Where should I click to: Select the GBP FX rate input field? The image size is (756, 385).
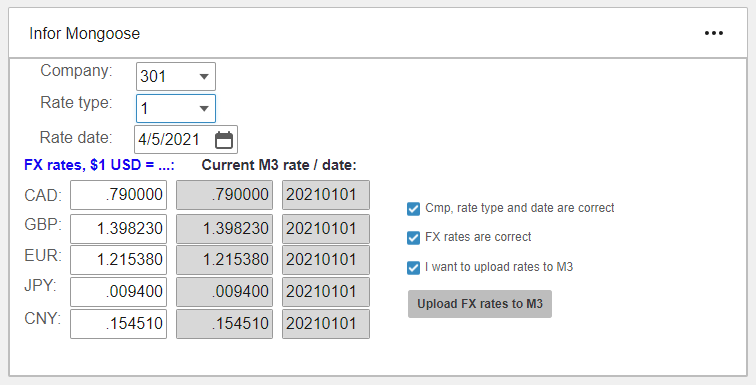click(x=119, y=229)
